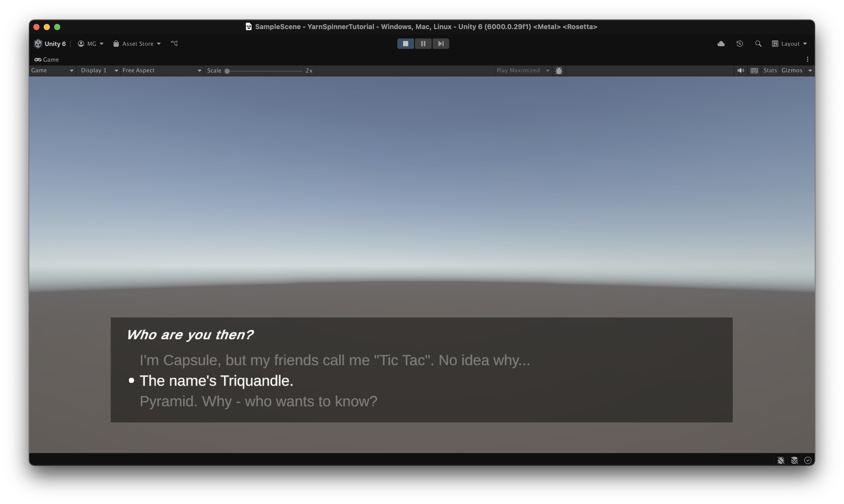844x504 pixels.
Task: Select "The name's Triquandle." option
Action: (216, 381)
